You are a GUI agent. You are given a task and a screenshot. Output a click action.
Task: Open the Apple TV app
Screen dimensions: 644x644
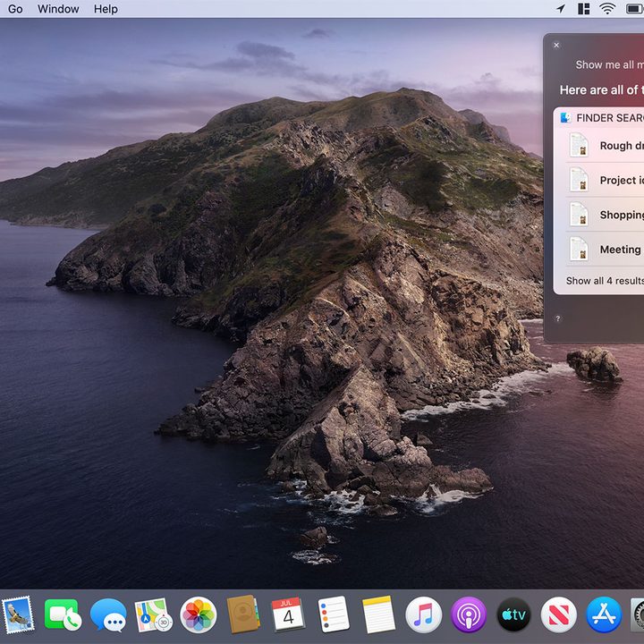(x=513, y=614)
